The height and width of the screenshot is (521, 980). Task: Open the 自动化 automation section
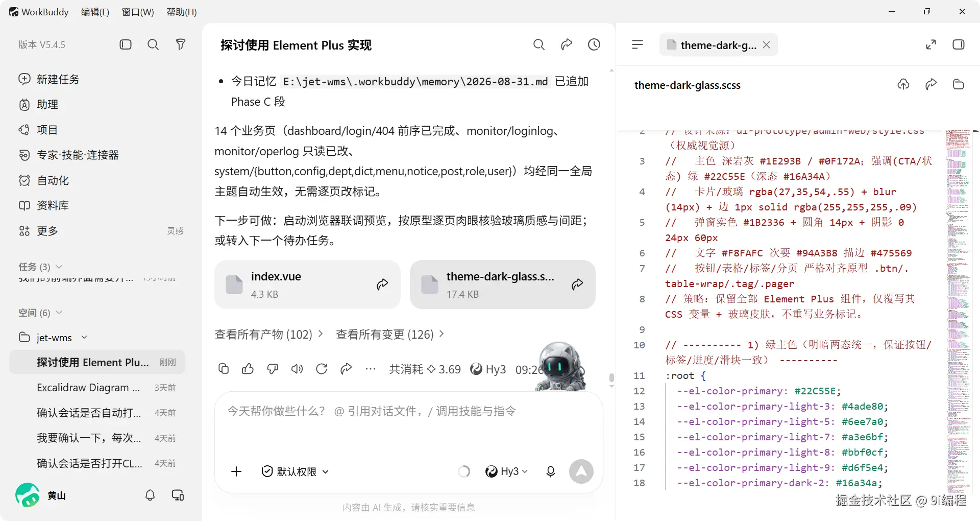click(43, 180)
